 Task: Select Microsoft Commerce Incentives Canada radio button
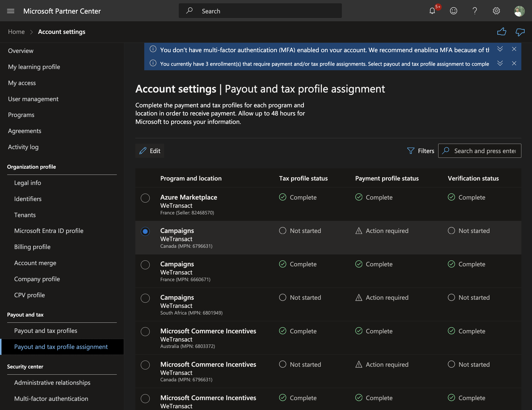click(145, 365)
